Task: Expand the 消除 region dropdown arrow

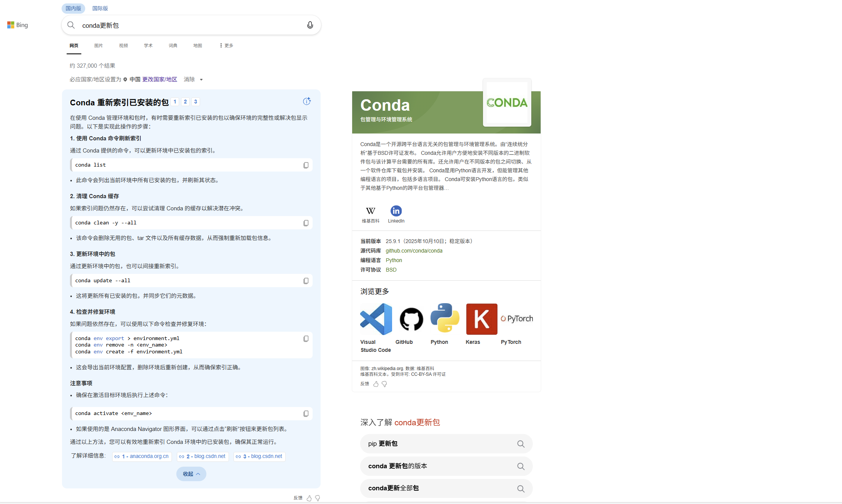Action: tap(201, 80)
